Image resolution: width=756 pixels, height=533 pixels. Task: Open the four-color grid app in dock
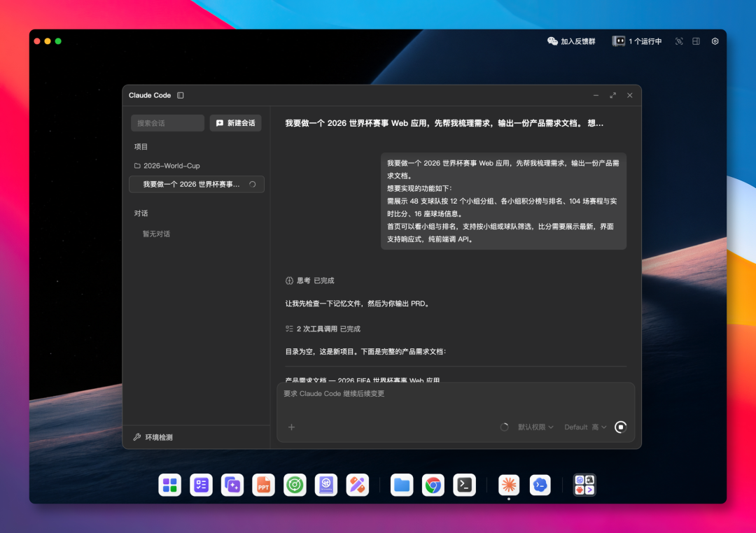click(x=169, y=485)
